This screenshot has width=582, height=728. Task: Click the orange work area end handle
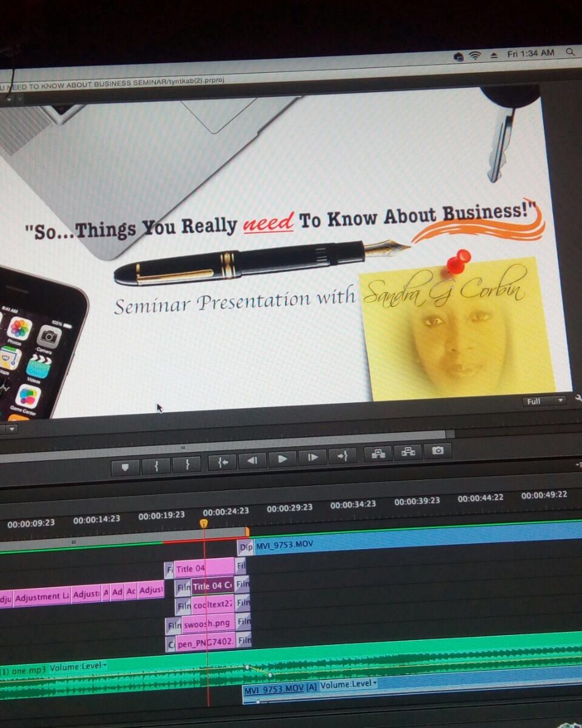point(247,531)
